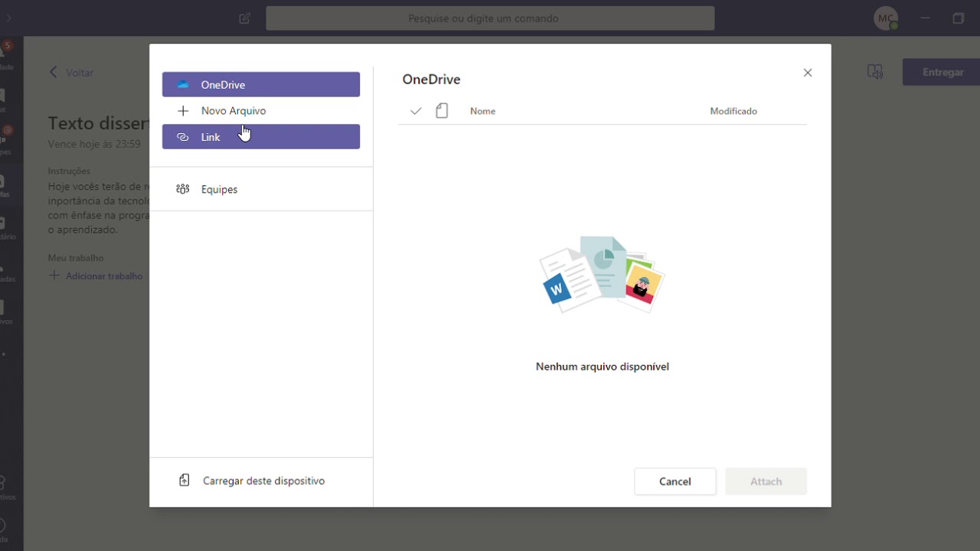Open Equipes file source
The image size is (980, 551).
tap(261, 189)
